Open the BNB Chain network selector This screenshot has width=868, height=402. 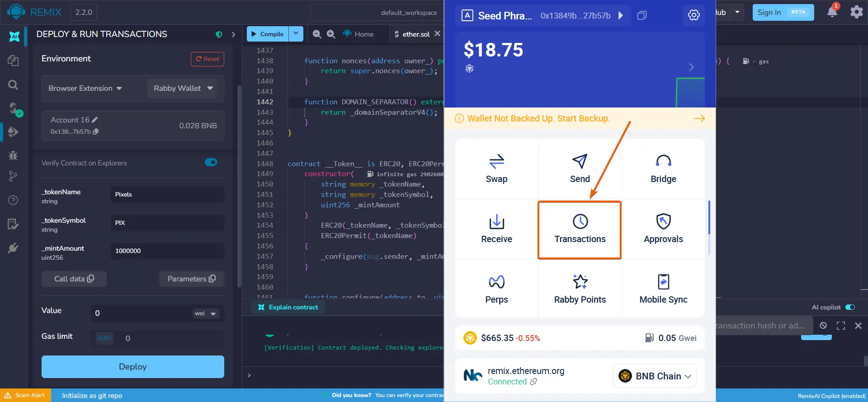pyautogui.click(x=654, y=376)
